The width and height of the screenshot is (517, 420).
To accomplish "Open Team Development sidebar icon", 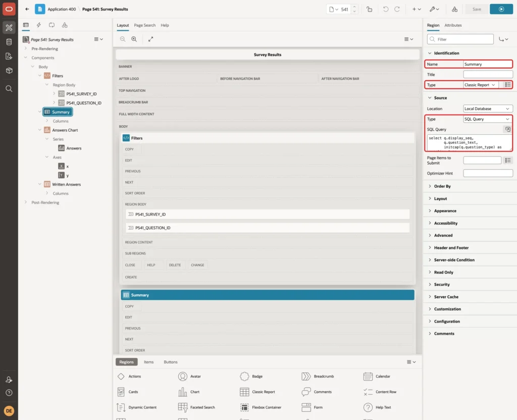I will (9, 57).
